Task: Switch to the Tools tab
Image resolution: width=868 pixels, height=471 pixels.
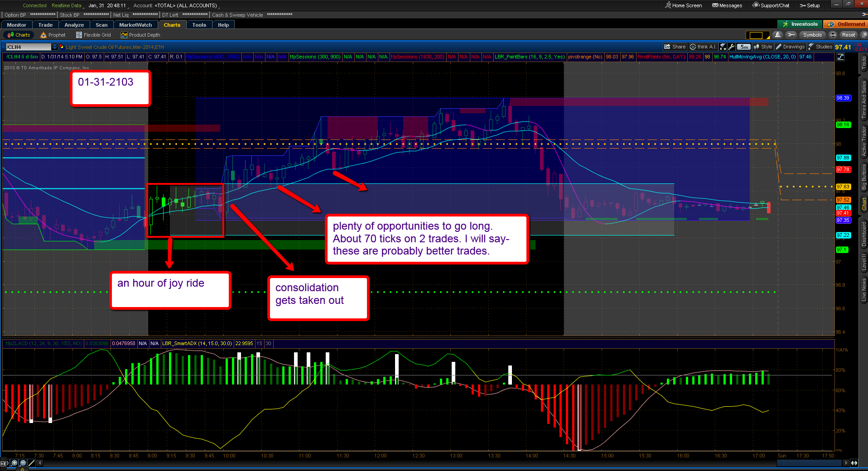Action: pos(199,25)
